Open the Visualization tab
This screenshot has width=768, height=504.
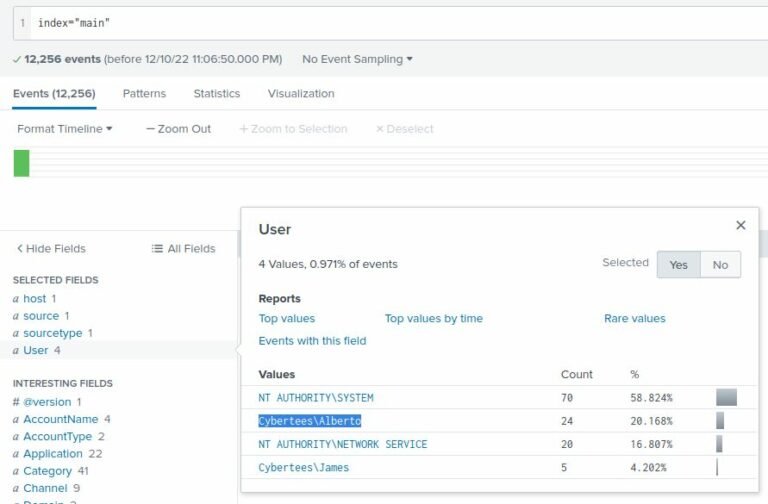tap(301, 93)
